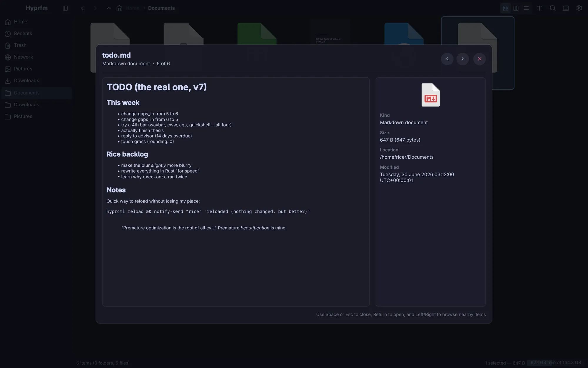Open the keyboard shortcuts icon
Image resolution: width=588 pixels, height=368 pixels.
coord(566,8)
